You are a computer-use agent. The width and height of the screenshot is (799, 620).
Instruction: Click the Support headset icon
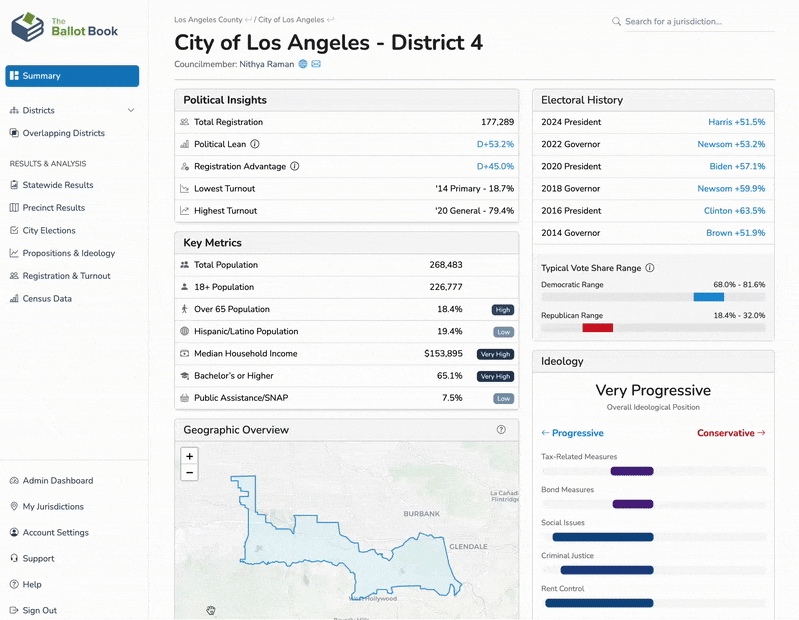coord(14,558)
